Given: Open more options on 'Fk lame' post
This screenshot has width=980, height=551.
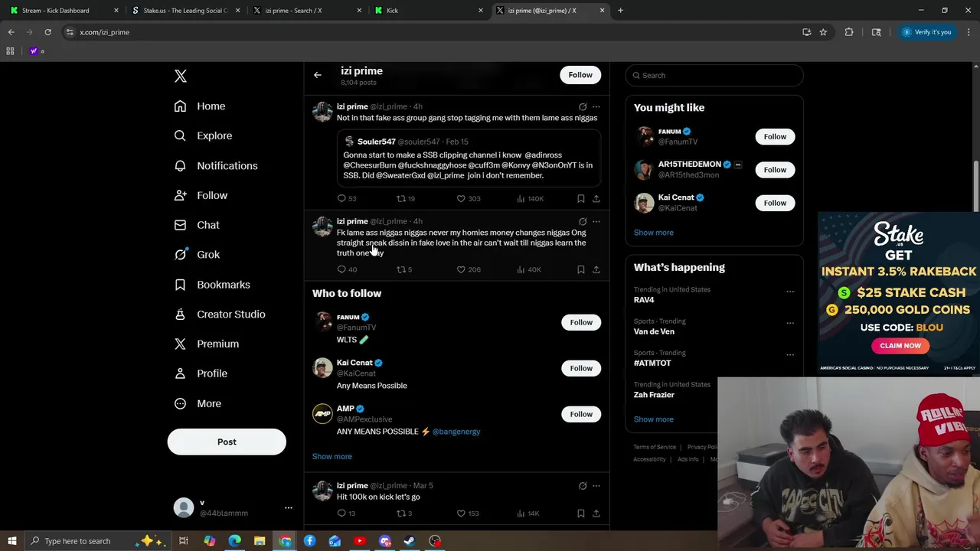Looking at the screenshot, I should [596, 221].
